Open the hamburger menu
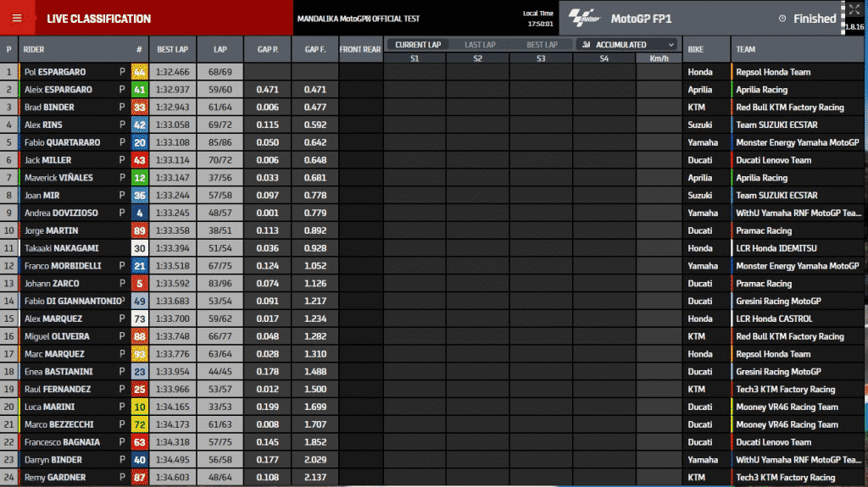868x487 pixels. pyautogui.click(x=17, y=19)
